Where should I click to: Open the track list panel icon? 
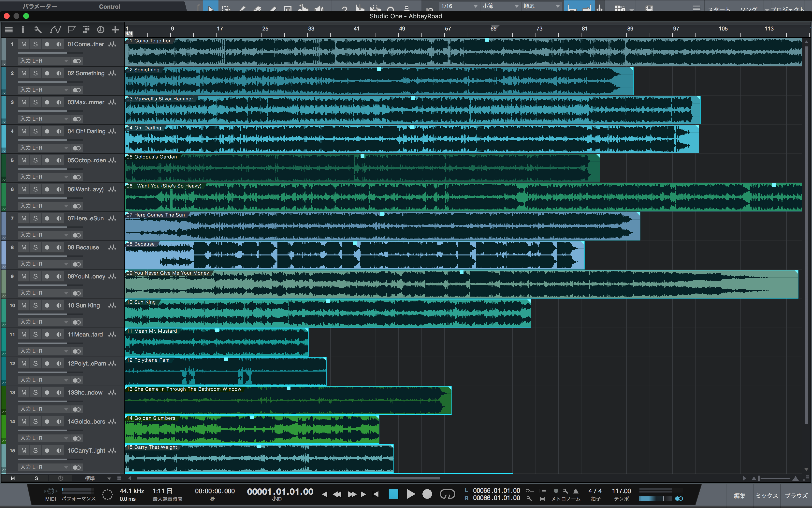coord(9,30)
